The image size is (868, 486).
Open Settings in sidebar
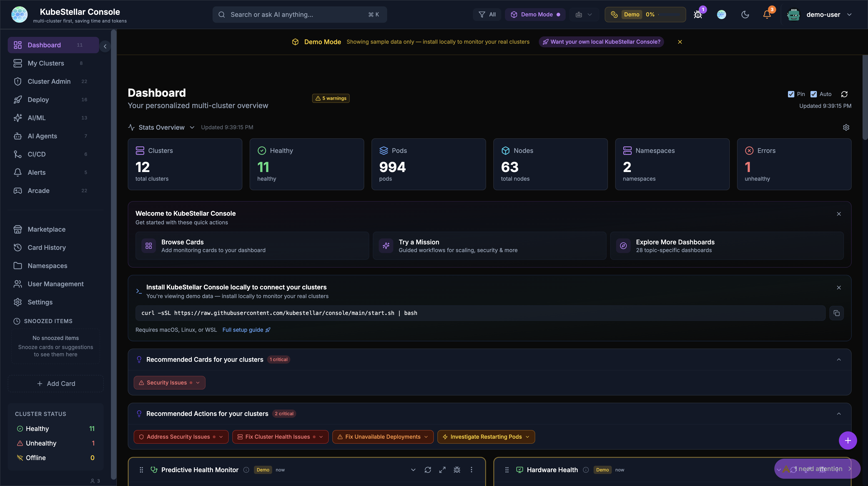(x=56, y=302)
